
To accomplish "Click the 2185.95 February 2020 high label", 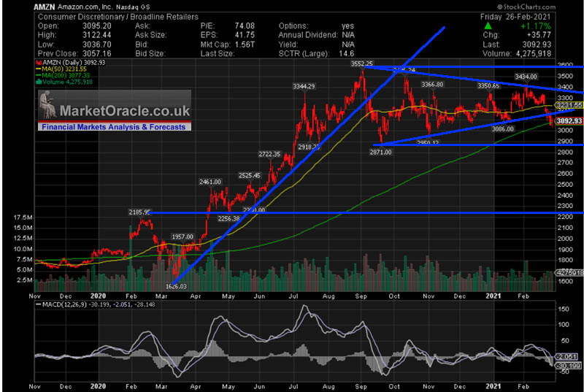I will [139, 212].
